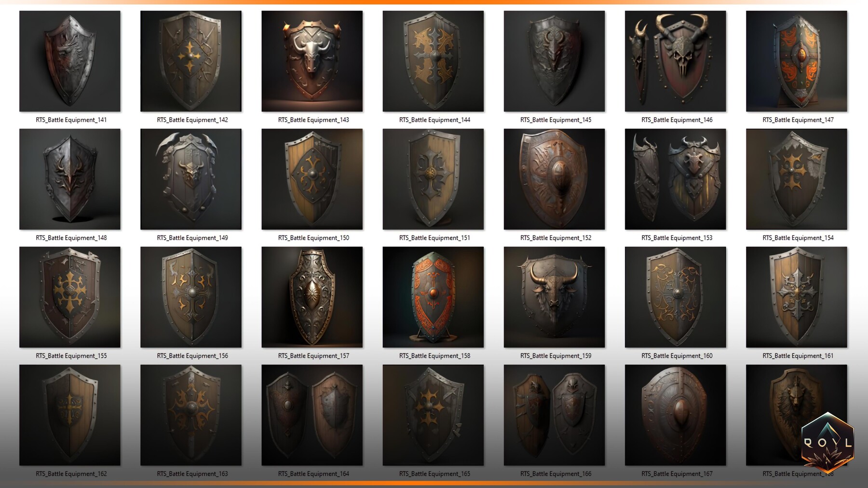Click the orange bar at the top

(x=434, y=2)
